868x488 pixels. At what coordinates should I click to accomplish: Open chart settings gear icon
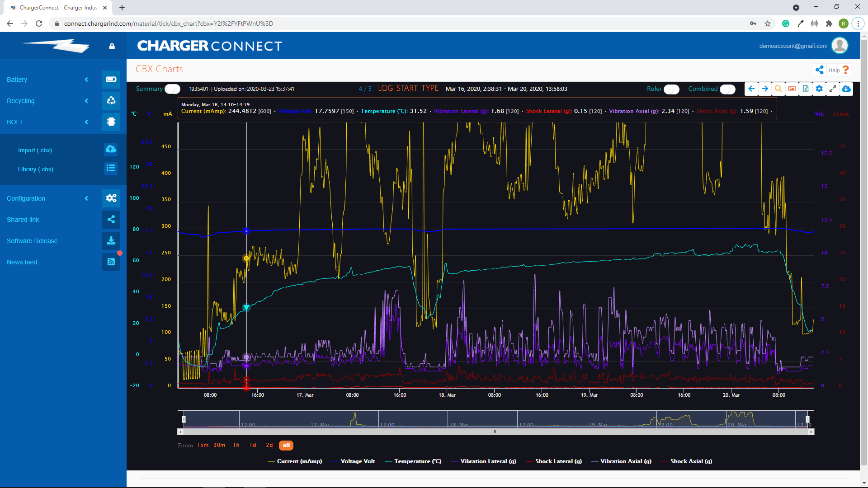point(819,89)
